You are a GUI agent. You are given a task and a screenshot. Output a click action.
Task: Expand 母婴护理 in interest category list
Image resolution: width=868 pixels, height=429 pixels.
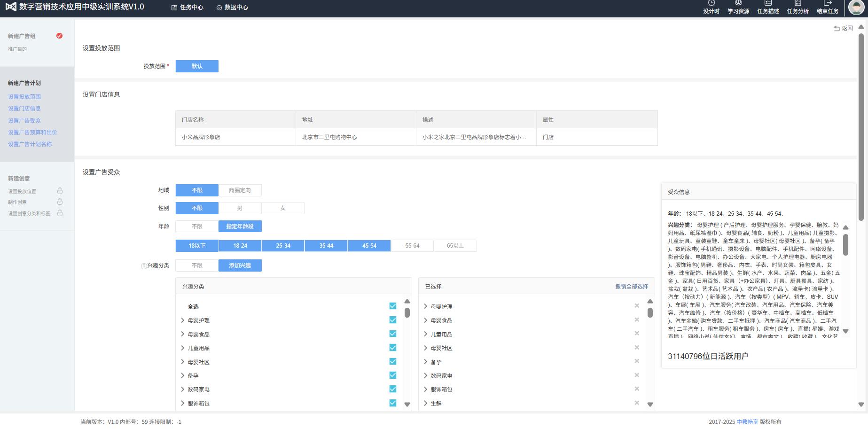[x=183, y=320]
